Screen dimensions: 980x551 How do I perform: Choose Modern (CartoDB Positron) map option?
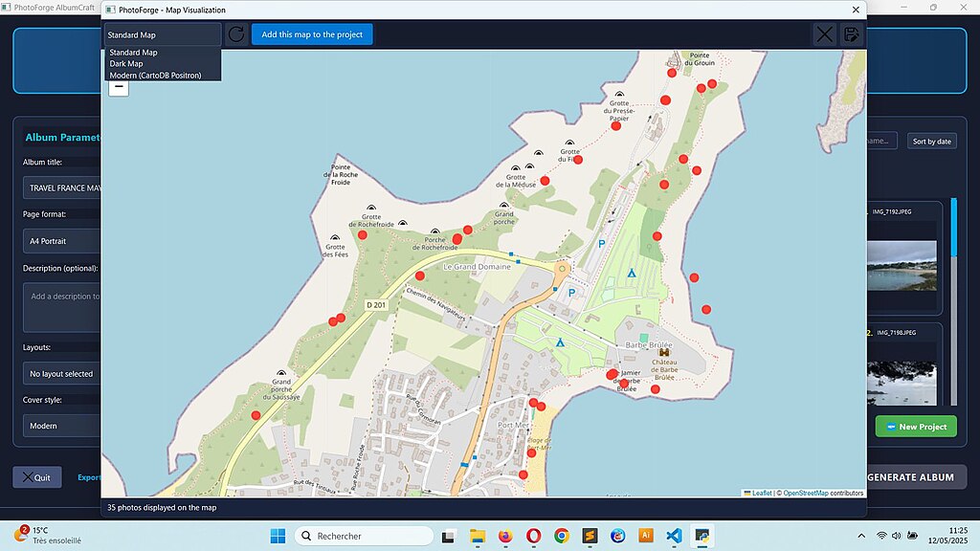click(x=155, y=75)
